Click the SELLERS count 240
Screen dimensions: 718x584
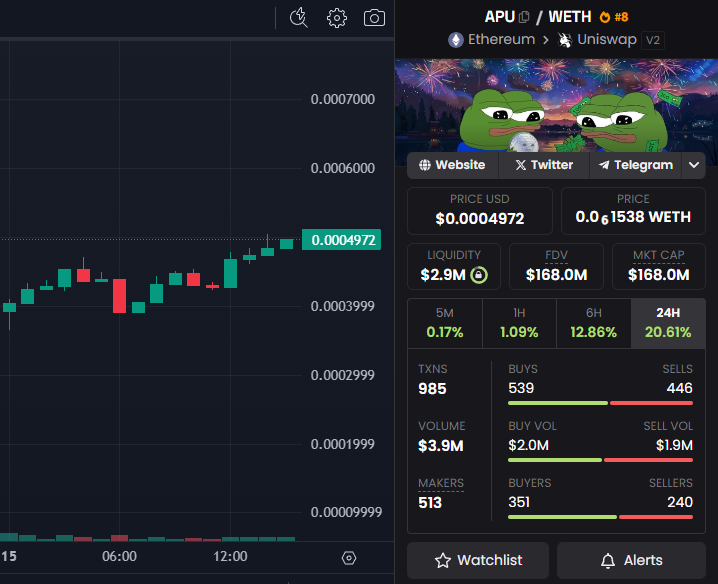coord(680,502)
